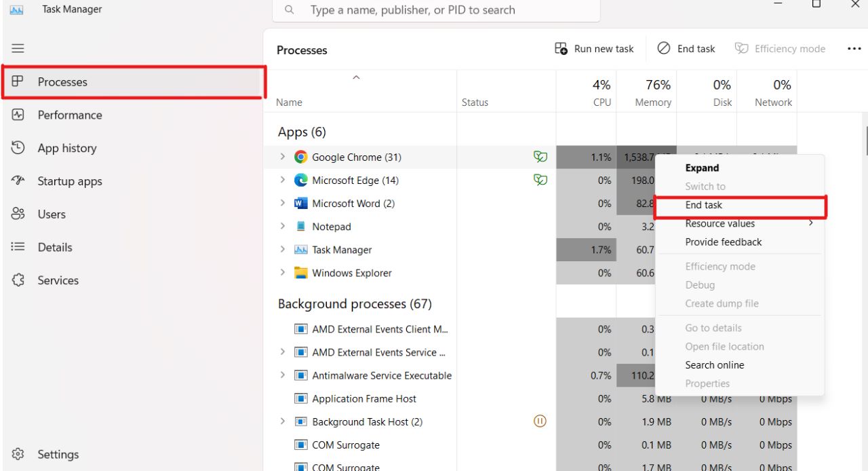Click the three-dot more options button
Viewport: 868px width, 471px height.
tap(854, 49)
